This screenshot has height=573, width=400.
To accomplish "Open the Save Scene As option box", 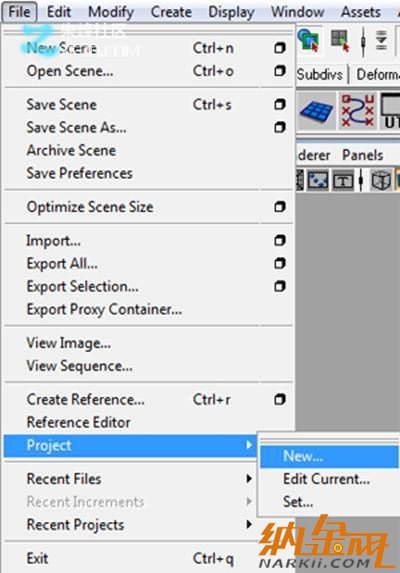I will coord(280,128).
